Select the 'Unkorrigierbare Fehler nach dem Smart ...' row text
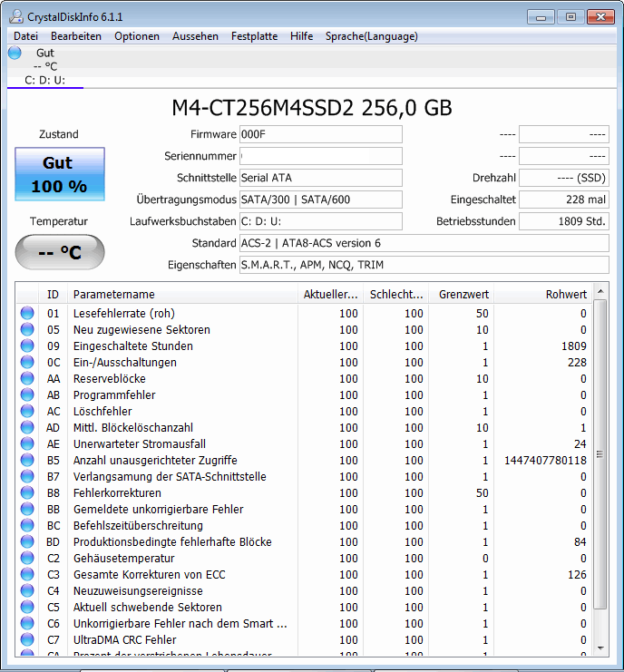Image resolution: width=624 pixels, height=672 pixels. point(180,623)
